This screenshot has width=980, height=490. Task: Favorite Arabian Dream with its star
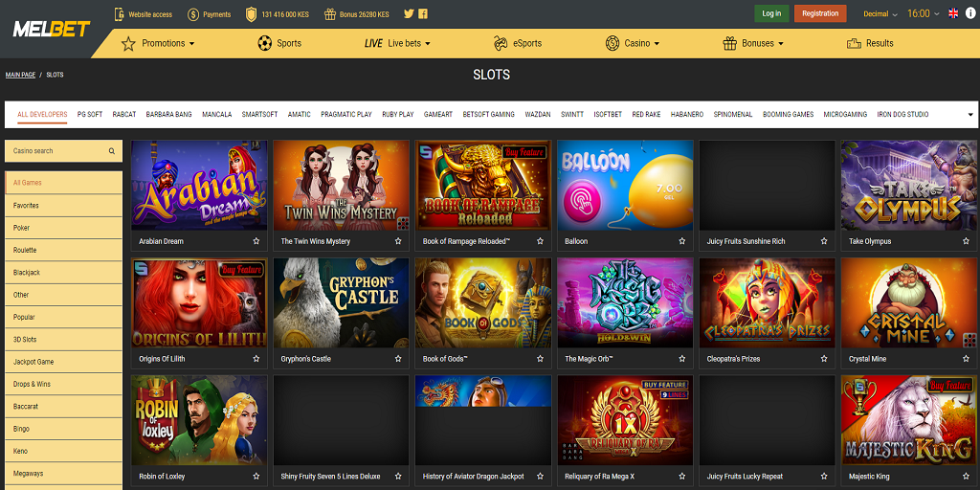(256, 241)
